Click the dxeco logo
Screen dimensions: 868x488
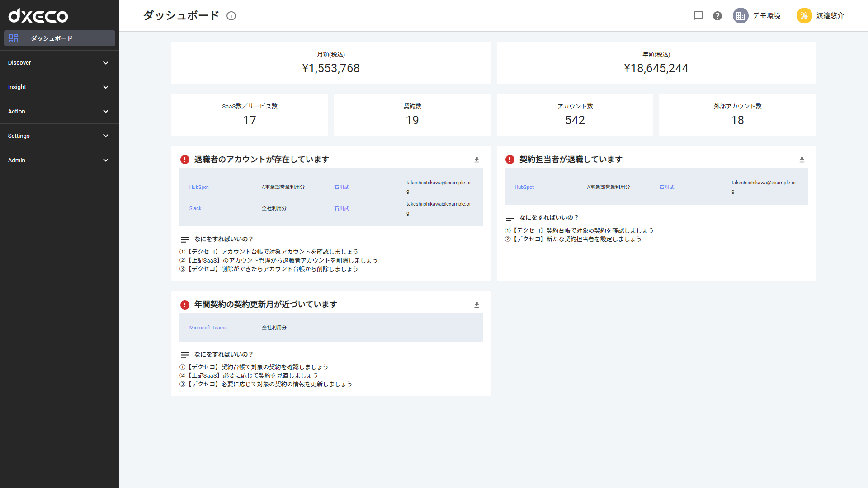point(38,16)
